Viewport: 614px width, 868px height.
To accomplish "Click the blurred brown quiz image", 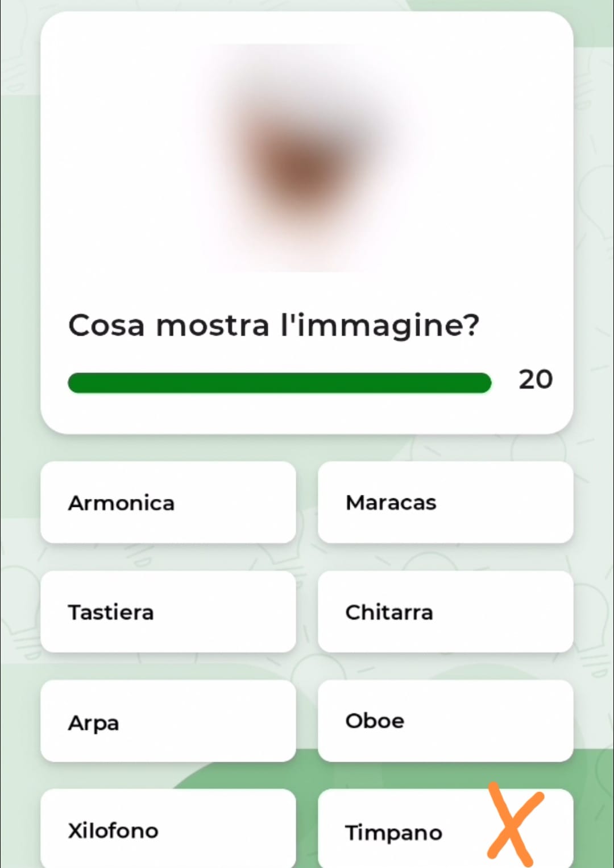I will [x=307, y=158].
